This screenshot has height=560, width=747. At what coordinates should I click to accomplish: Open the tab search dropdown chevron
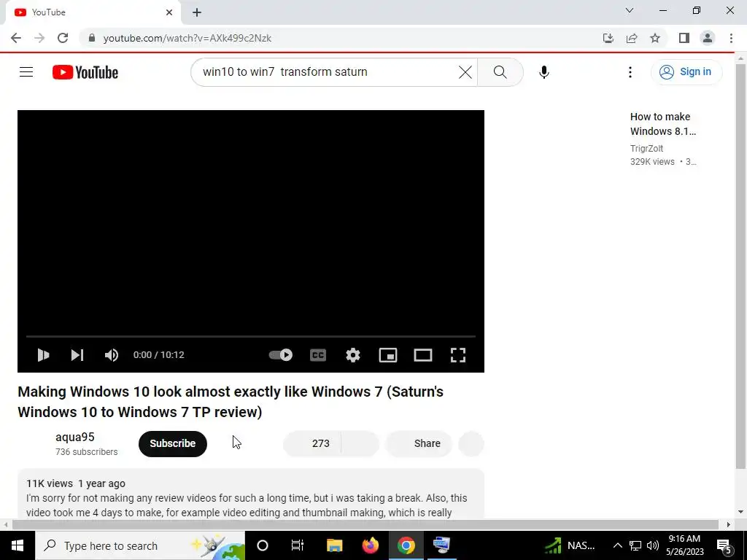(x=630, y=10)
